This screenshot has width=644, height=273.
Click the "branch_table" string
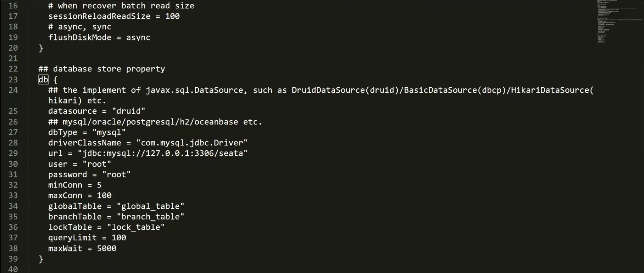click(x=151, y=217)
